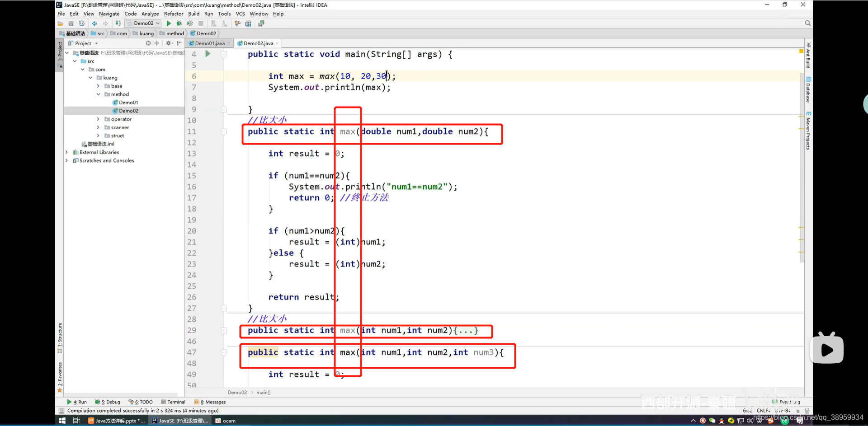
Task: Open the ocam app on the taskbar
Action: 226,421
